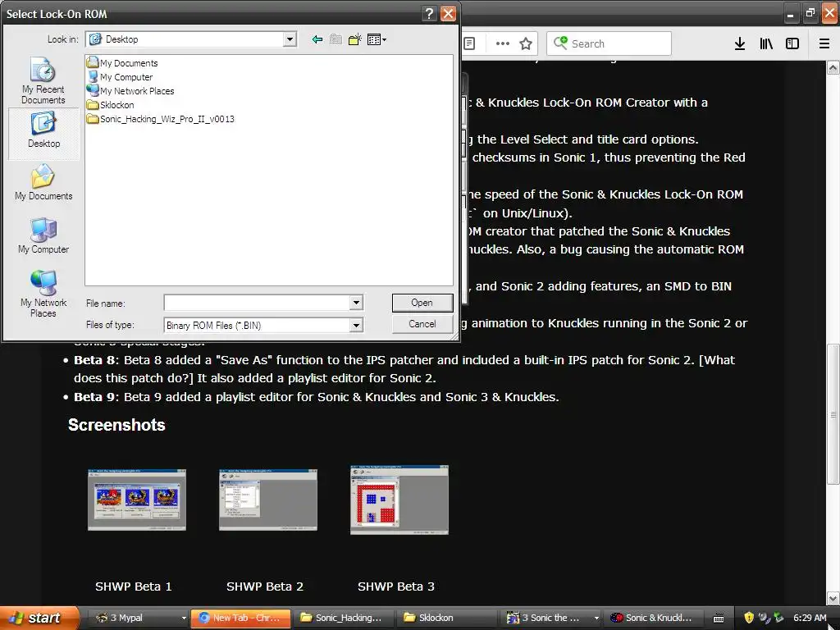The width and height of the screenshot is (840, 630).
Task: Open the browser Downloads arrow icon
Action: point(740,43)
